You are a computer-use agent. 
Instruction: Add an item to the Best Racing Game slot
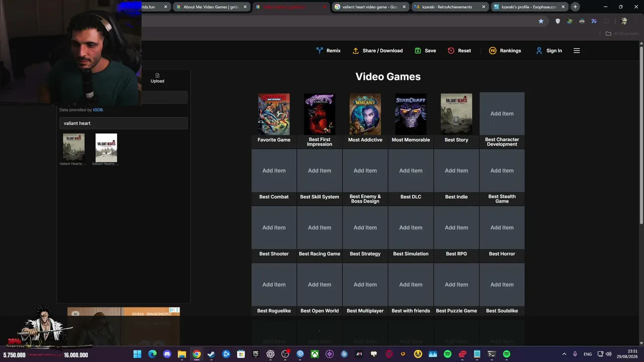click(319, 227)
